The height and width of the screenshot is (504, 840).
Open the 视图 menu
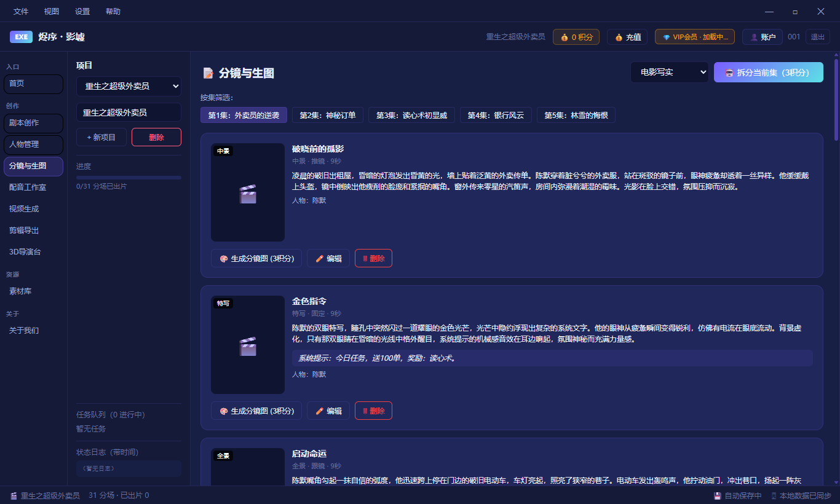point(52,12)
